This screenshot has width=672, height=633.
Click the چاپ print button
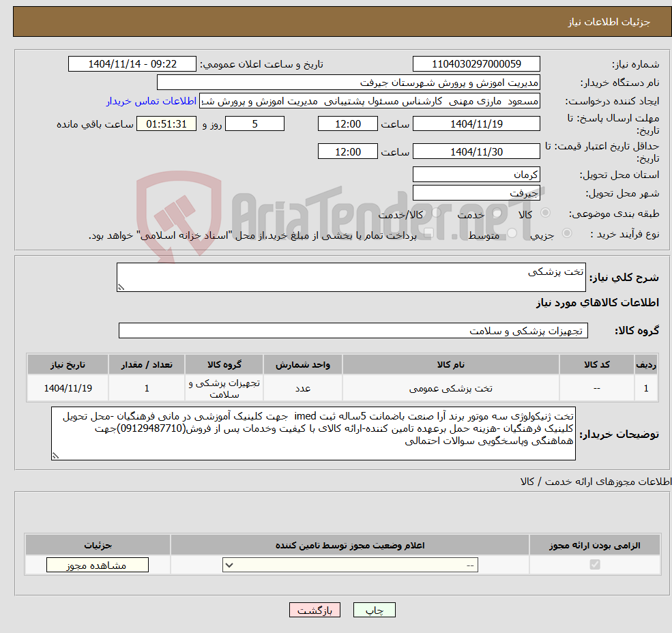(374, 610)
